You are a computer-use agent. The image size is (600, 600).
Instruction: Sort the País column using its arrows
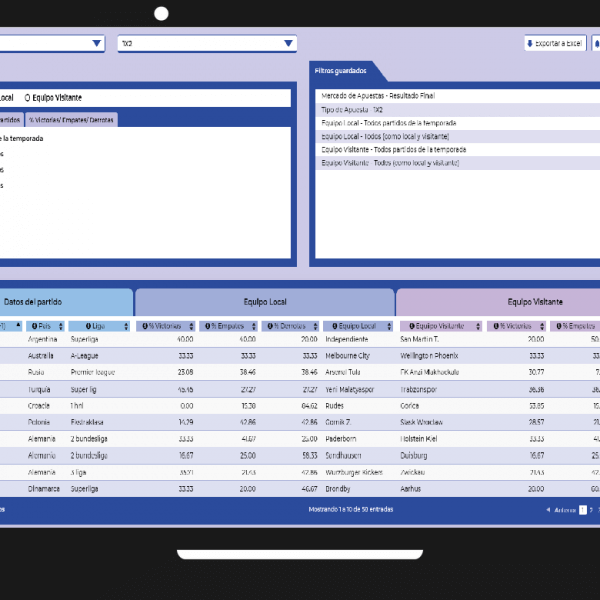point(61,326)
